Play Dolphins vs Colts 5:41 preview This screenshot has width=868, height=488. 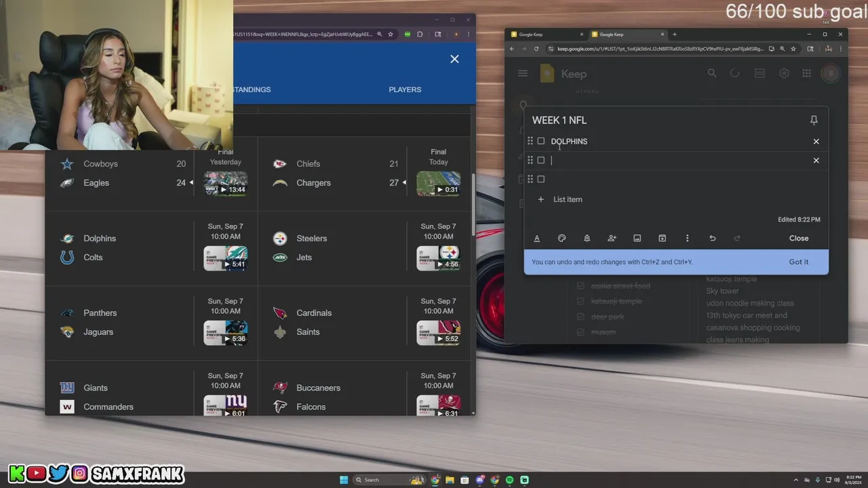tap(225, 258)
